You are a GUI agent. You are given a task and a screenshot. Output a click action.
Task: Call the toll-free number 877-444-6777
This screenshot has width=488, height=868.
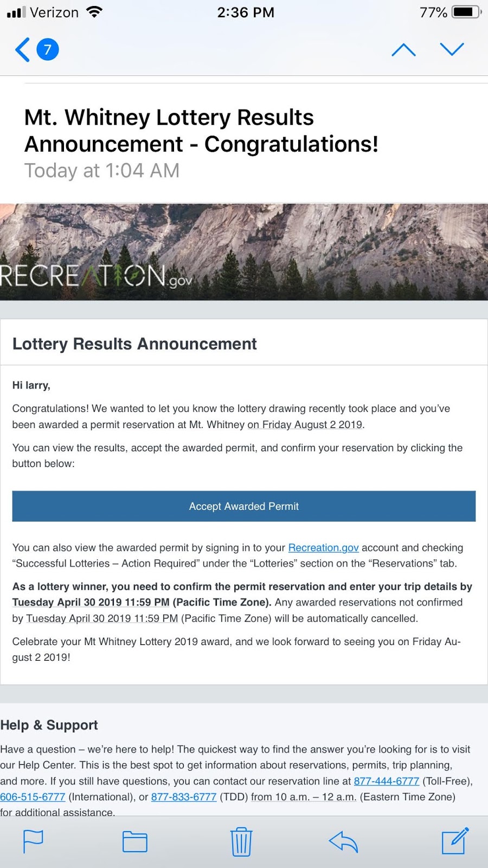pos(387,781)
